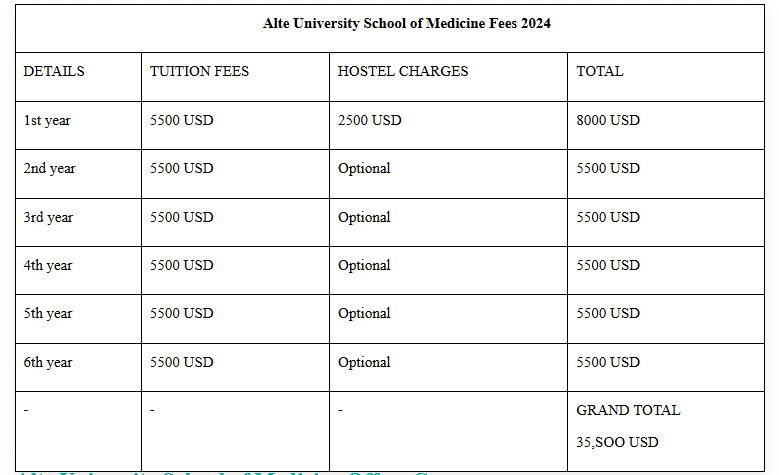Click the '3rd year' row label
The image size is (779, 475).
click(48, 217)
